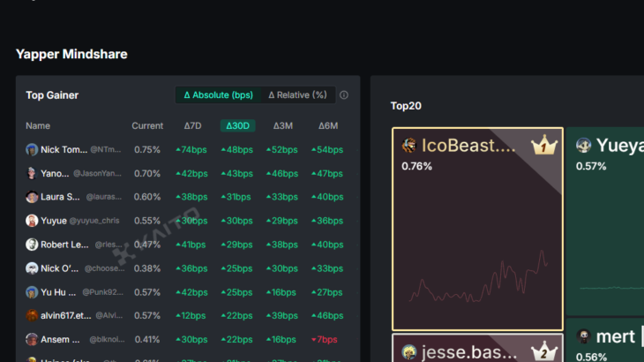
Task: Click Nick Tom... 0.75% current value
Action: [147, 149]
